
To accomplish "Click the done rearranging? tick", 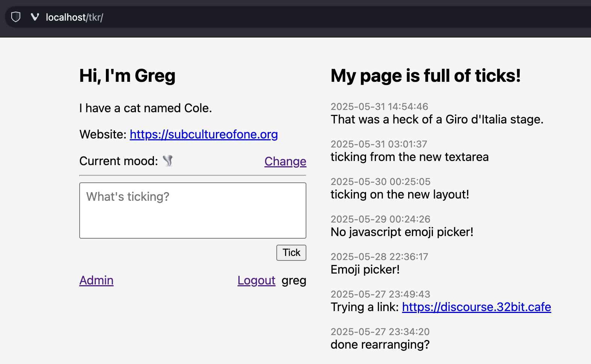I will pos(380,344).
